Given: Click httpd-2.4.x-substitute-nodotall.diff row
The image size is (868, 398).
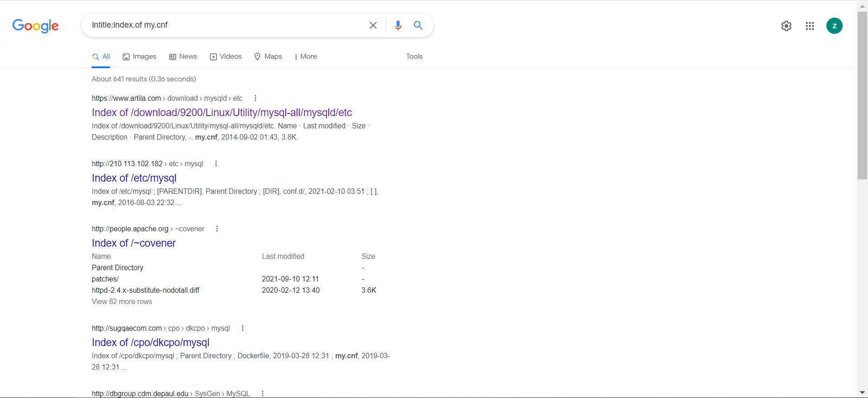Looking at the screenshot, I should coord(234,290).
